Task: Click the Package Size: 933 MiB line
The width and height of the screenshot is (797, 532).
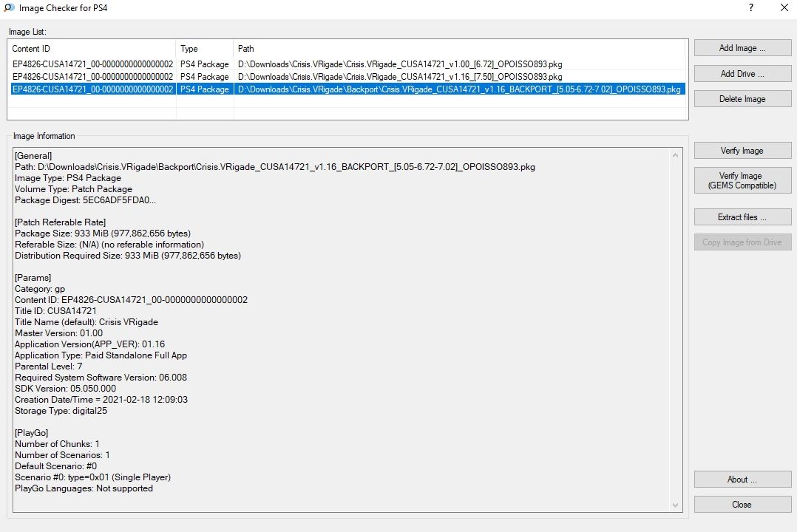Action: [x=103, y=233]
